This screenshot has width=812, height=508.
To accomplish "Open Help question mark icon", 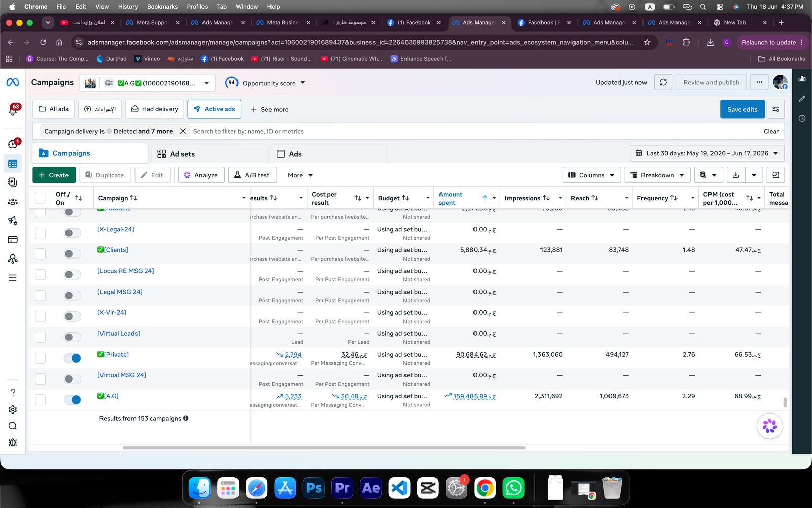I will [13, 392].
